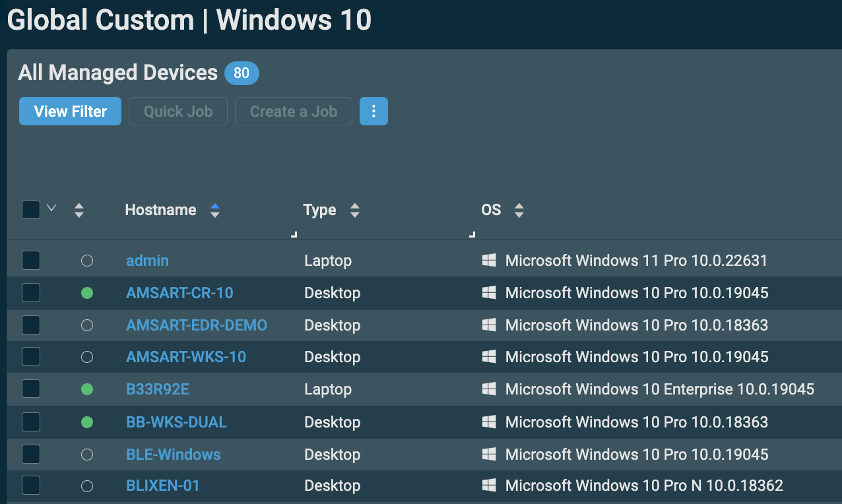
Task: Click the Desktop type cell for BLIXEN-01
Action: 333,486
